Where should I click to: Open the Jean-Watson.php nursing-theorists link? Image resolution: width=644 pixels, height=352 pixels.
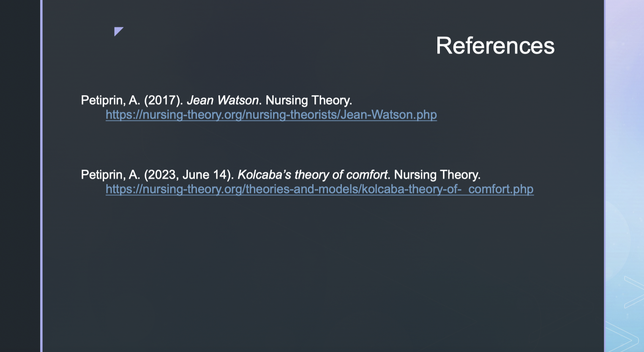[x=271, y=115]
